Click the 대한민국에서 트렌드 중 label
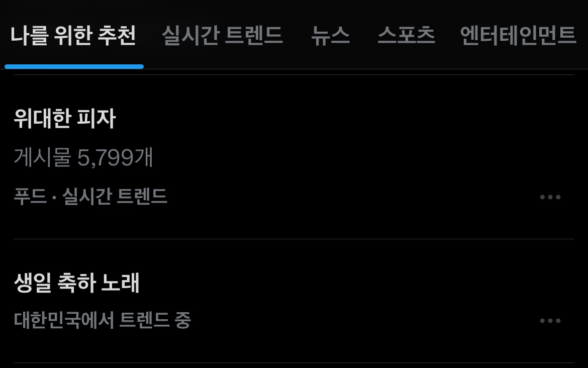The image size is (588, 368). [103, 320]
